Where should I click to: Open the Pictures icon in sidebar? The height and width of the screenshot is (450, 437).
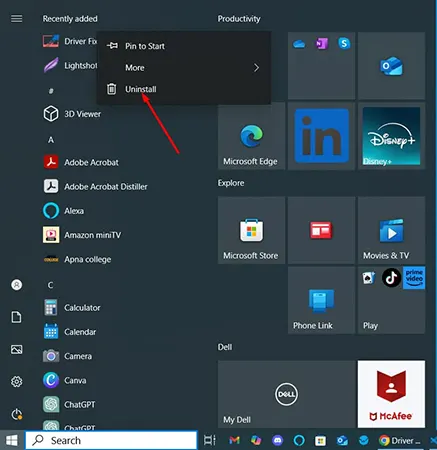coord(17,349)
